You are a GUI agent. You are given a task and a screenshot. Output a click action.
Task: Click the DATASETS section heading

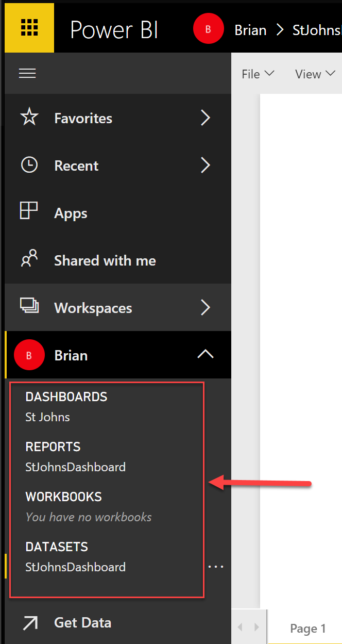(57, 547)
